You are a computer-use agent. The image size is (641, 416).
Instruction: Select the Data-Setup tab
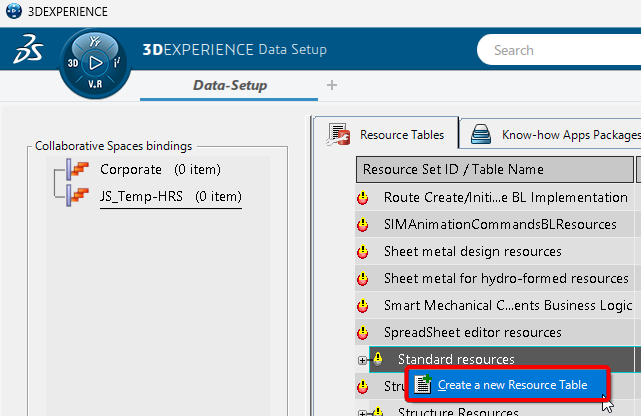click(229, 87)
